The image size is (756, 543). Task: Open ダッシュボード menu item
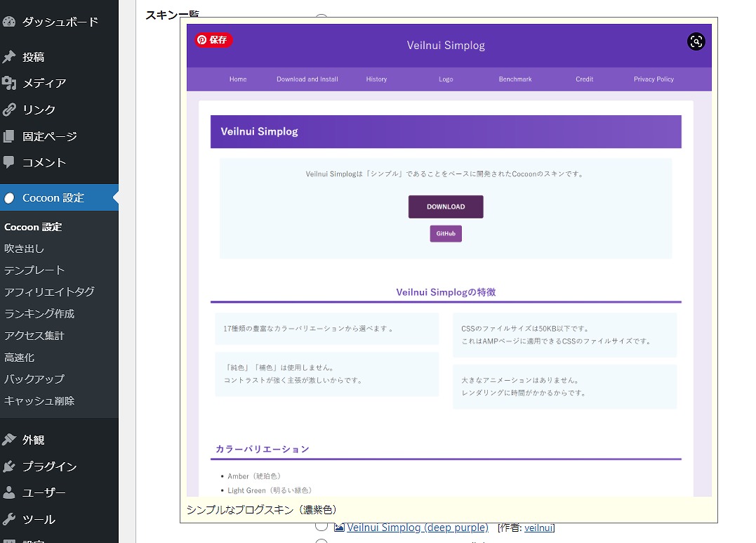(x=60, y=22)
